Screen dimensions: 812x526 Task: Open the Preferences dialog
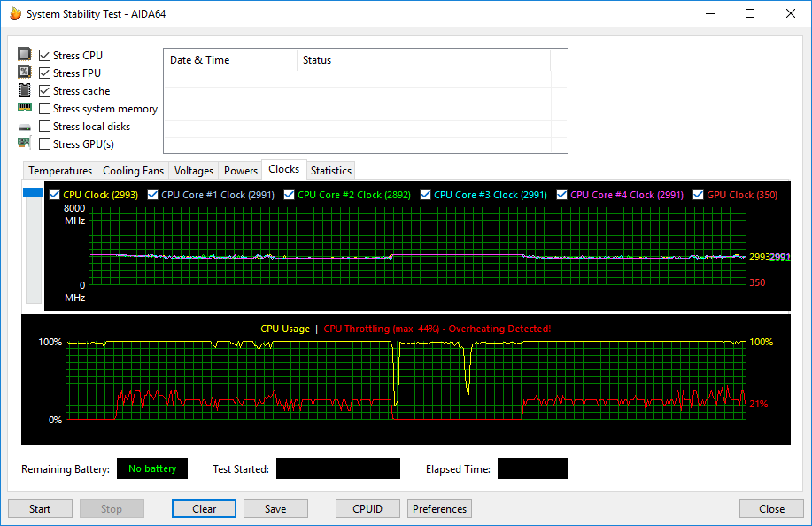(439, 509)
